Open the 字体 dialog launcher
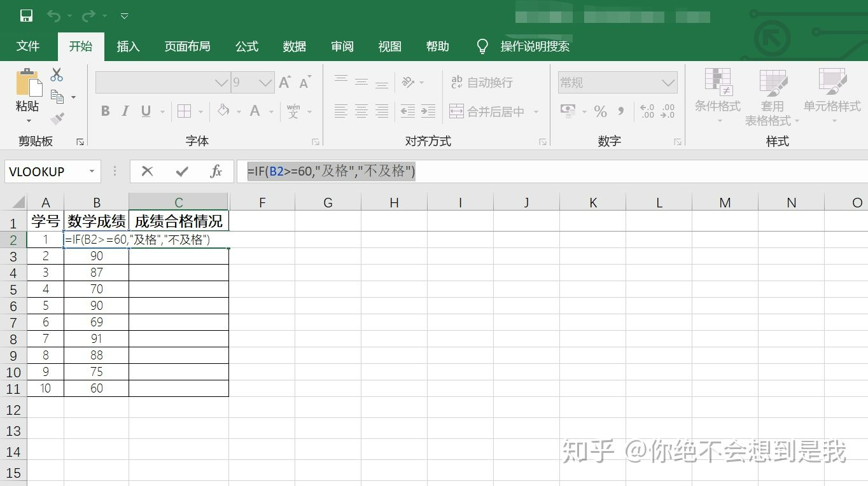 316,142
